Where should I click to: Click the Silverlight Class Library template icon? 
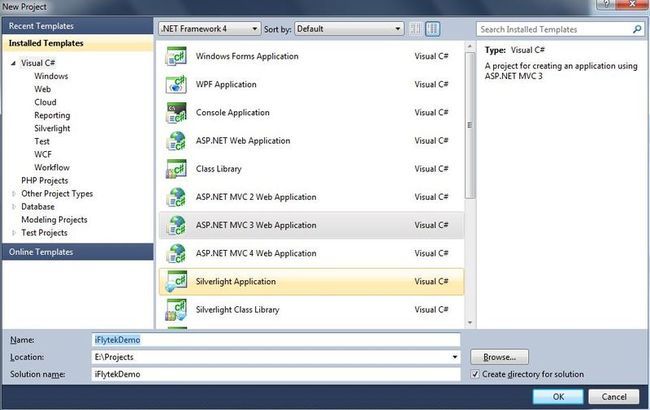point(176,310)
